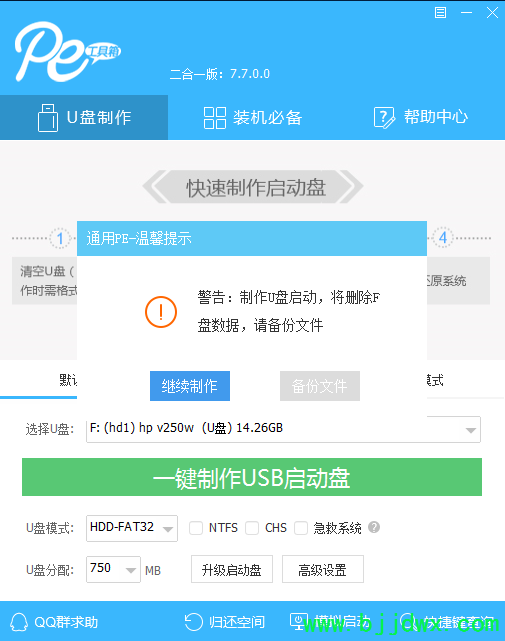The width and height of the screenshot is (505, 641).
Task: Click the QQ penguin icon at bottom
Action: pos(19,622)
